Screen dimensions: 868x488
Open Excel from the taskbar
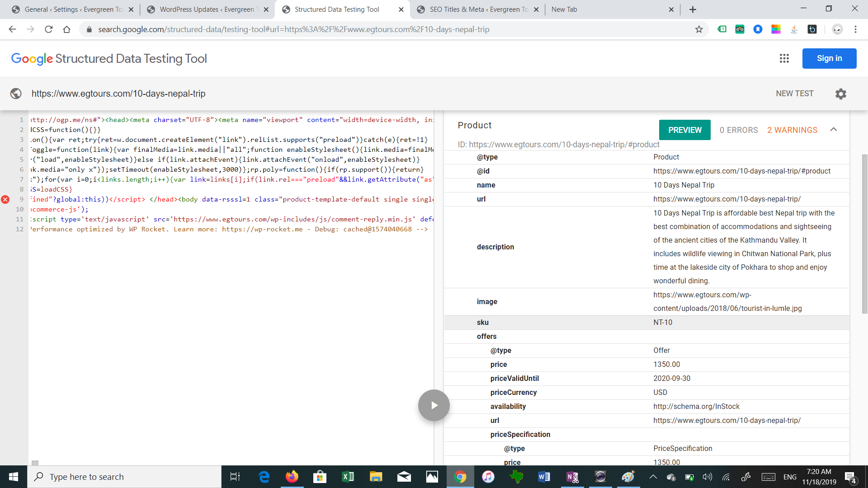click(348, 477)
